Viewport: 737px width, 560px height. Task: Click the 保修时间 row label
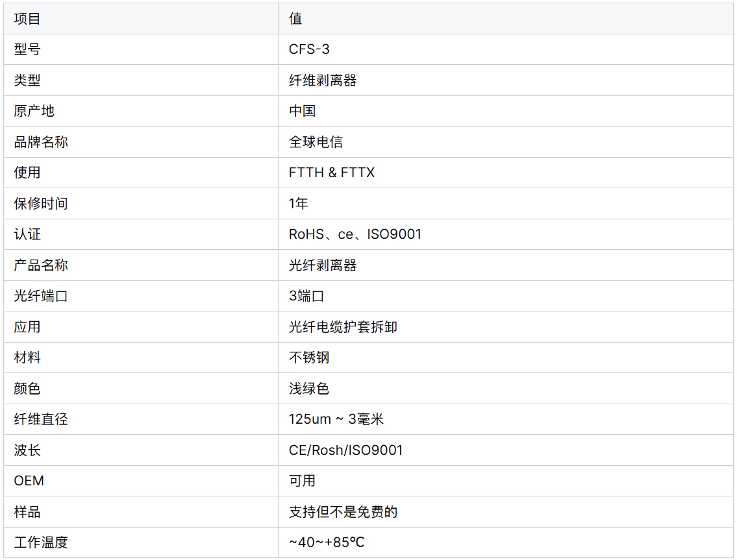coord(41,204)
